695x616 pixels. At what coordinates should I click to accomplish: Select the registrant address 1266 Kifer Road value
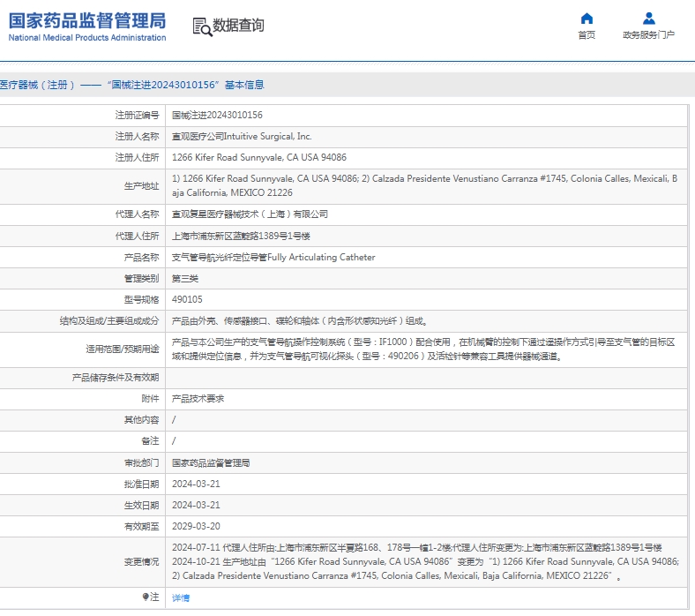coord(259,157)
